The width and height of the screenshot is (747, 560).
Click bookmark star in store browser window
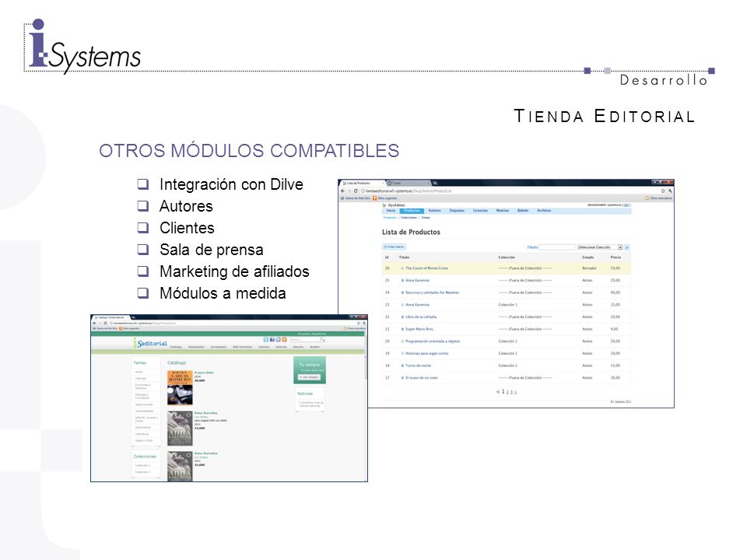pyautogui.click(x=358, y=323)
